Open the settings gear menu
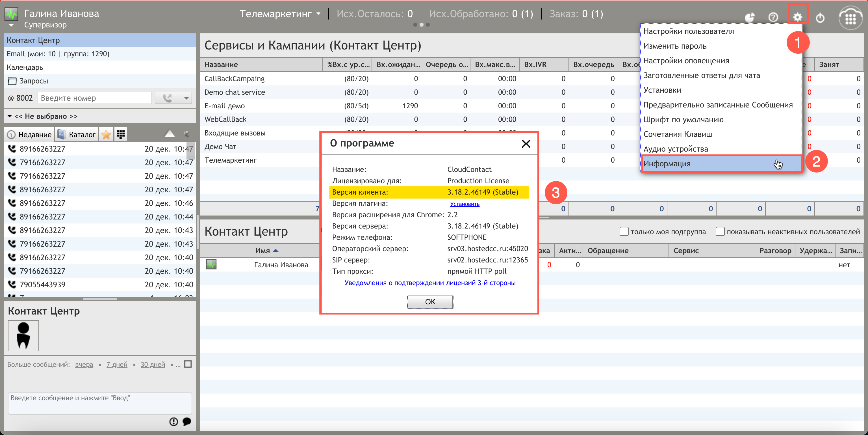 click(798, 17)
